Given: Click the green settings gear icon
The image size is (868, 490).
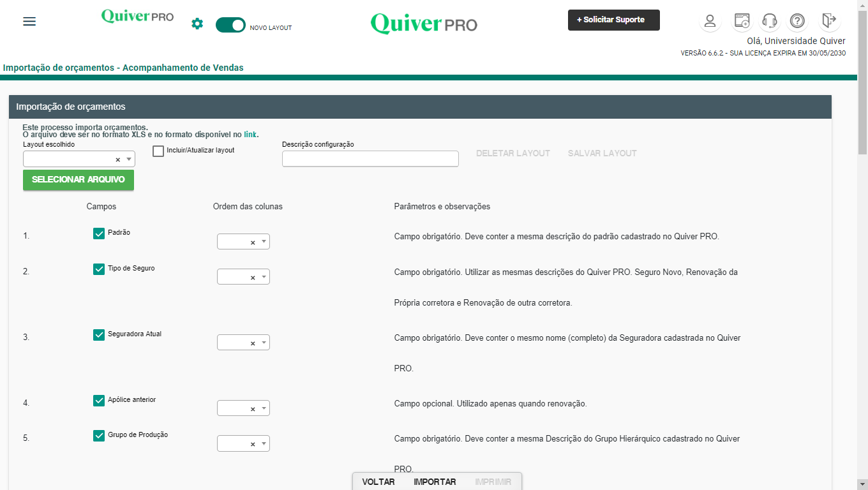Looking at the screenshot, I should (x=197, y=24).
